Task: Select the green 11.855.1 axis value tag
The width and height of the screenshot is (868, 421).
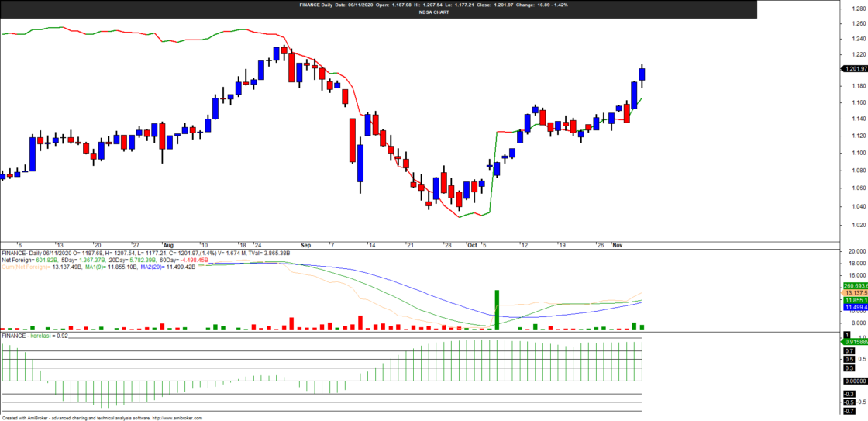Action: pyautogui.click(x=856, y=300)
